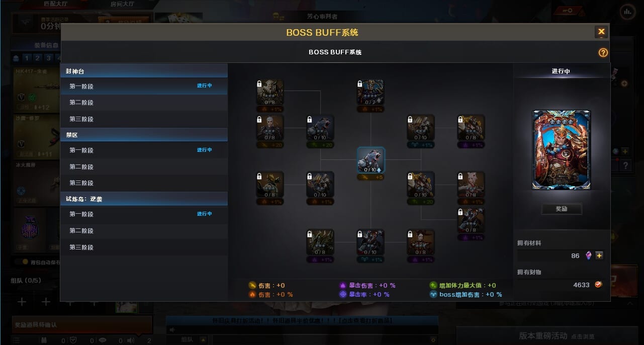
Task: Click the purple gem material icon
Action: tap(589, 255)
